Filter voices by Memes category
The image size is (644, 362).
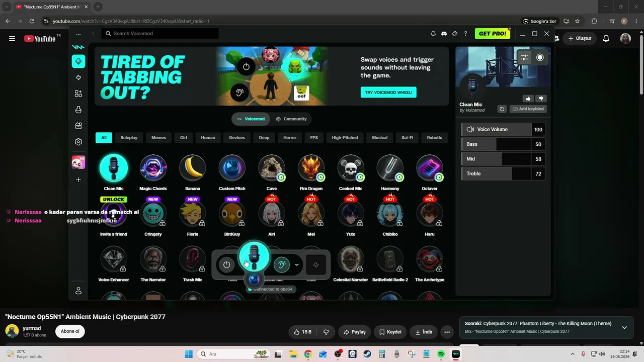(158, 138)
